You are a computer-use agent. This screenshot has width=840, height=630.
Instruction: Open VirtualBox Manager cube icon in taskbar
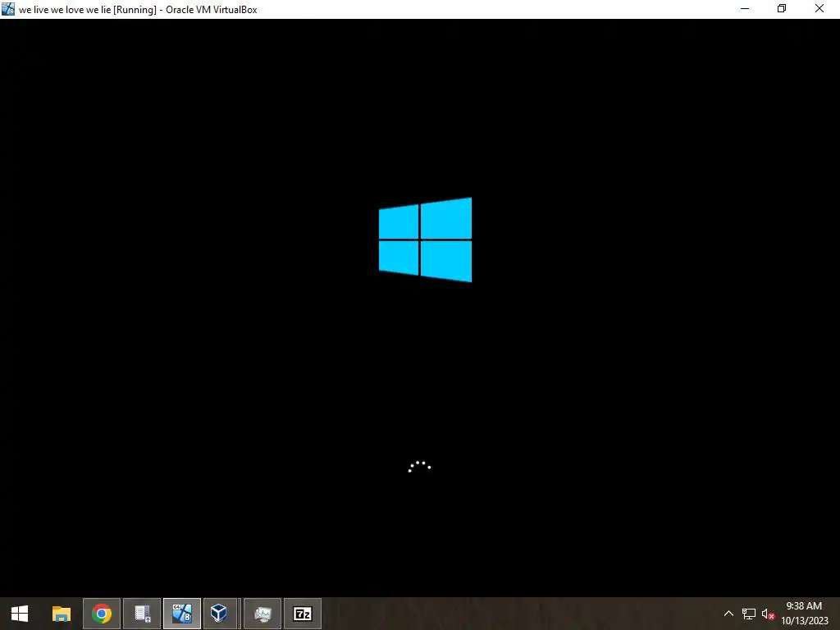click(219, 614)
